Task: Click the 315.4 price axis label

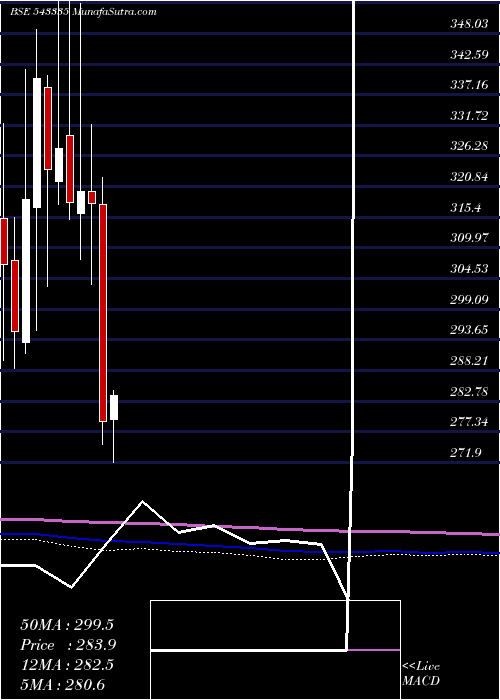Action: coord(466,208)
